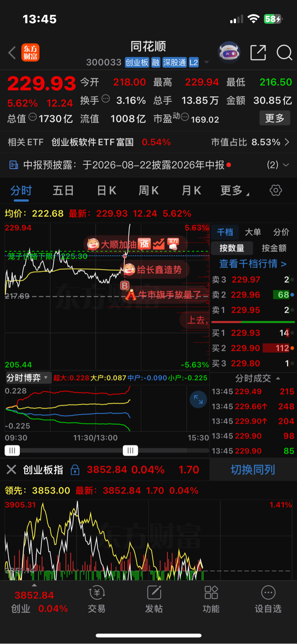The width and height of the screenshot is (297, 644).
Task: Collapse the 分时成交 header arrow
Action: [278, 378]
